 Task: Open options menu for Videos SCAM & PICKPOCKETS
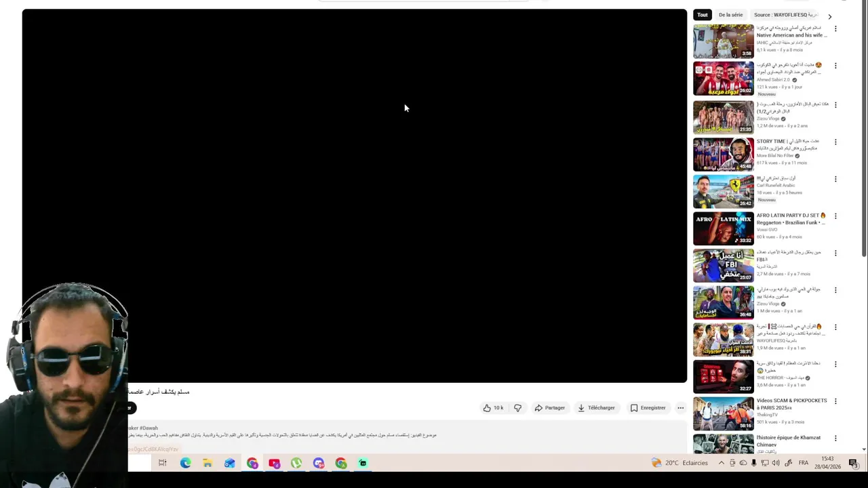pyautogui.click(x=835, y=401)
